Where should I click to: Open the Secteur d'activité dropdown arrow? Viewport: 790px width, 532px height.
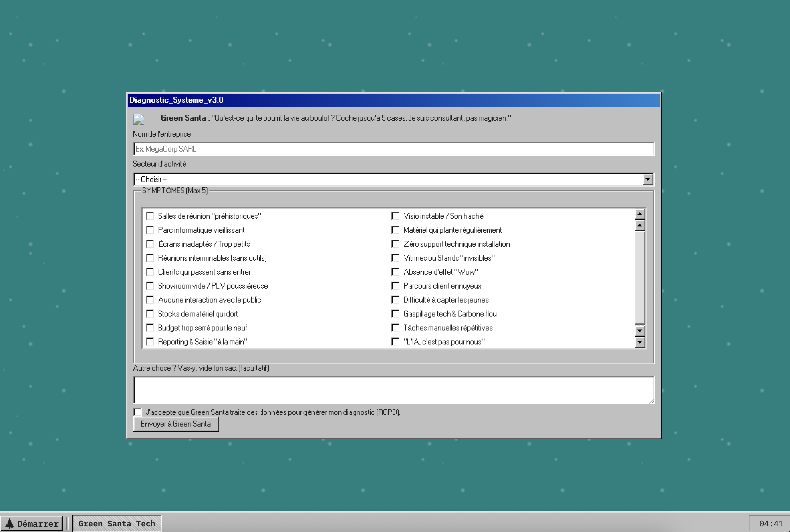tap(648, 180)
